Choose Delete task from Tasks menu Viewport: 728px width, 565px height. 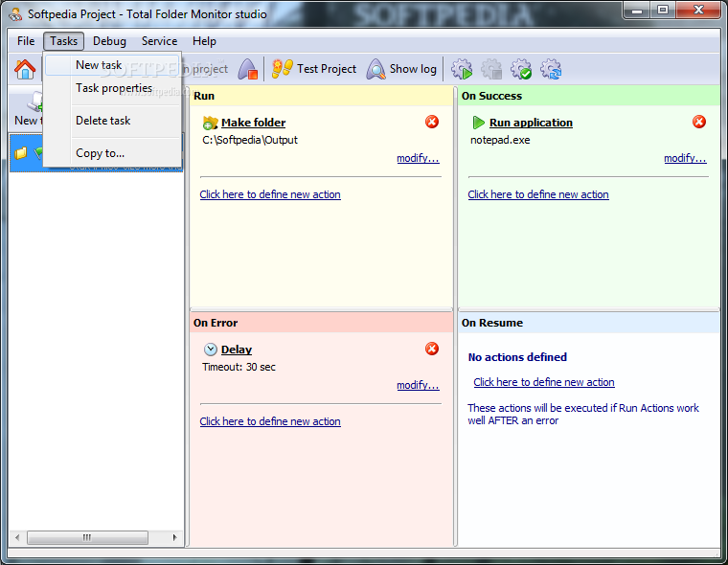[112, 121]
